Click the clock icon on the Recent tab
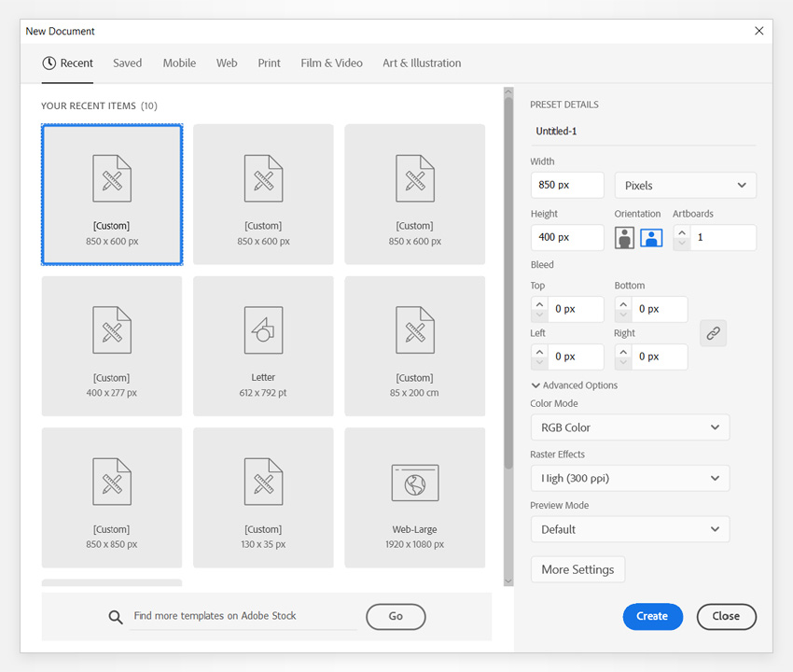Viewport: 793px width, 672px height. (x=48, y=63)
